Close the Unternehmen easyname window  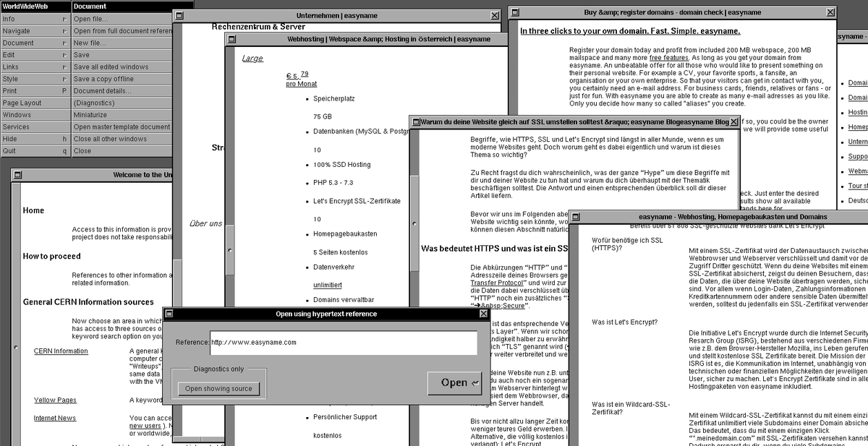495,15
